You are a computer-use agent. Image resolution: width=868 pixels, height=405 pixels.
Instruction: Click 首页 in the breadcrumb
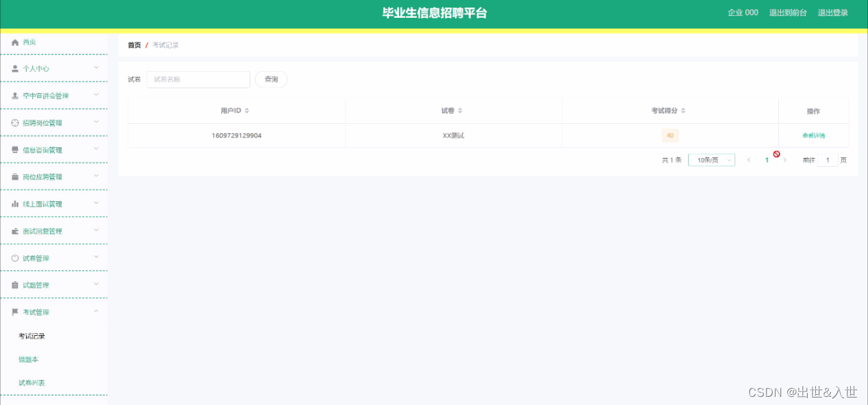(x=134, y=45)
